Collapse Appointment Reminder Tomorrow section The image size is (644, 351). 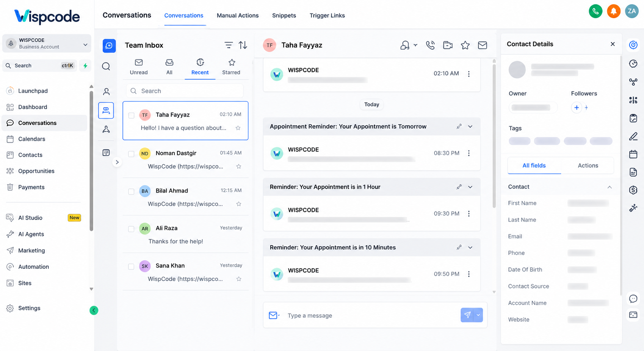click(470, 127)
